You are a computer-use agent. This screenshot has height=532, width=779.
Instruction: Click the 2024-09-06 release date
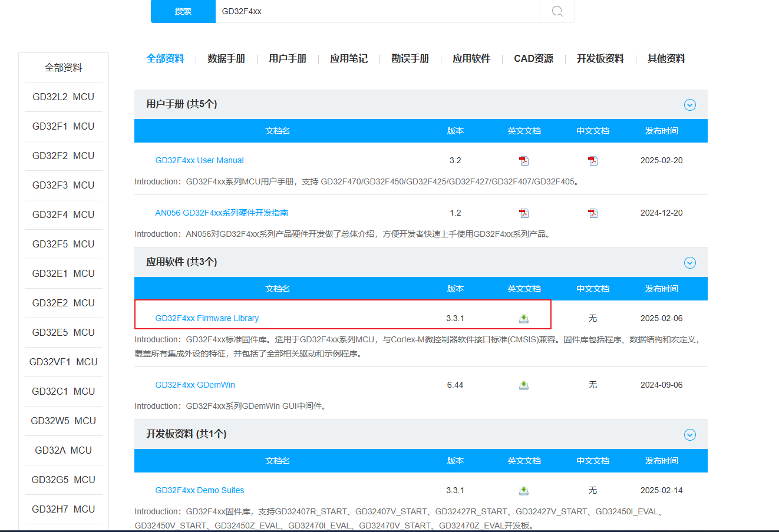click(x=662, y=385)
